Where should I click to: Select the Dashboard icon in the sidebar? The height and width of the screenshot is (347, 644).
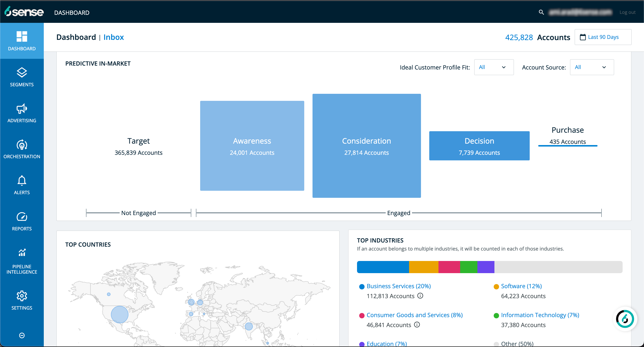(22, 37)
